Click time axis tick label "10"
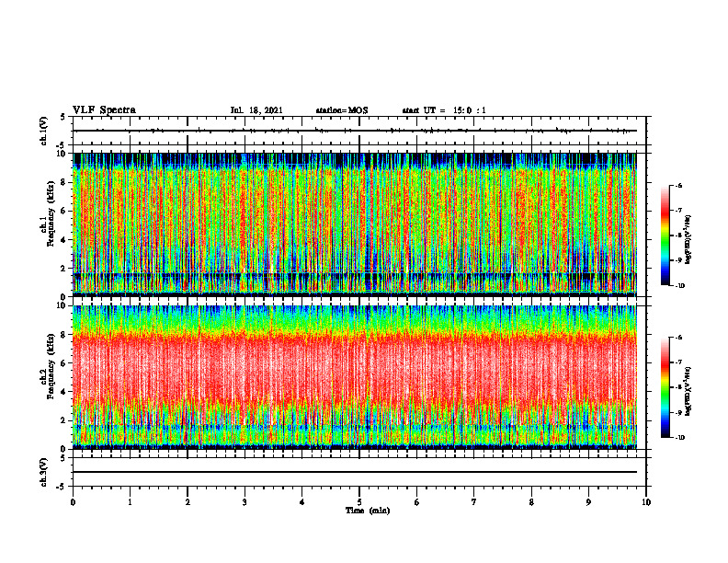Viewport: 728px width, 563px height. pyautogui.click(x=646, y=502)
